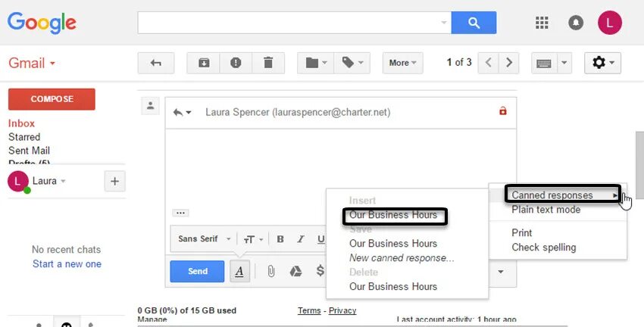Viewport: 644px width, 327px height.
Task: Attach files with the paperclip icon
Action: 270,271
